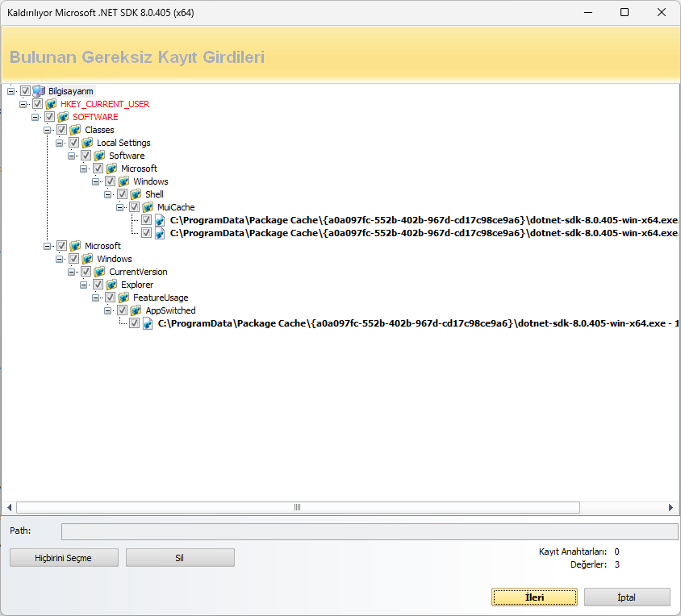681x616 pixels.
Task: Select the FeatureUsage tree label
Action: click(x=161, y=298)
